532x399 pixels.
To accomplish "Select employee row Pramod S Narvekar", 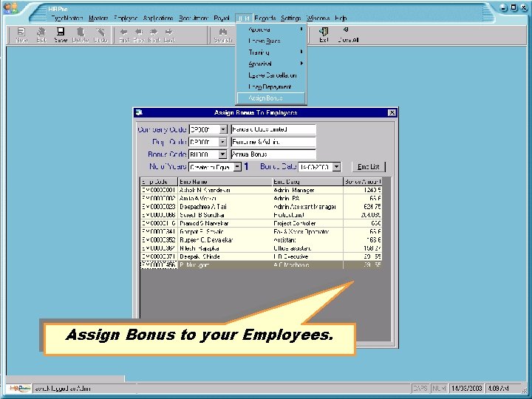I will pos(262,223).
